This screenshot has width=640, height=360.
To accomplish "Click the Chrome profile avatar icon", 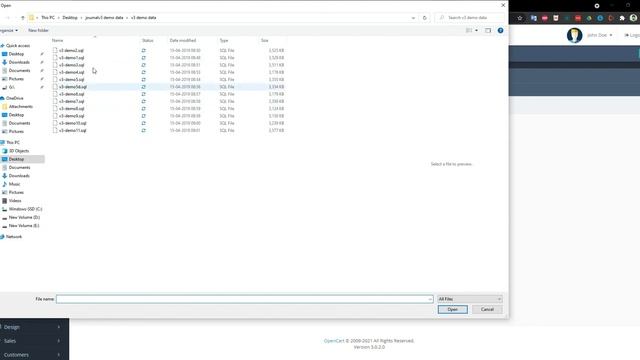I will pyautogui.click(x=633, y=18).
